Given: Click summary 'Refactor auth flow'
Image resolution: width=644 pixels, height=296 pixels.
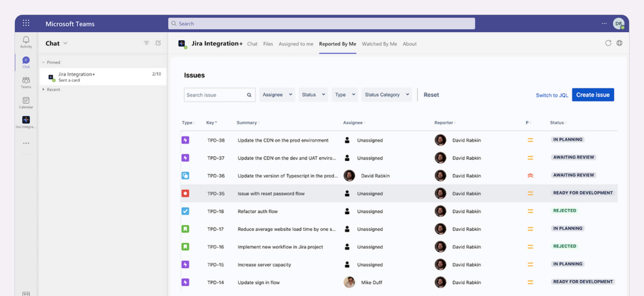Looking at the screenshot, I should (x=258, y=211).
